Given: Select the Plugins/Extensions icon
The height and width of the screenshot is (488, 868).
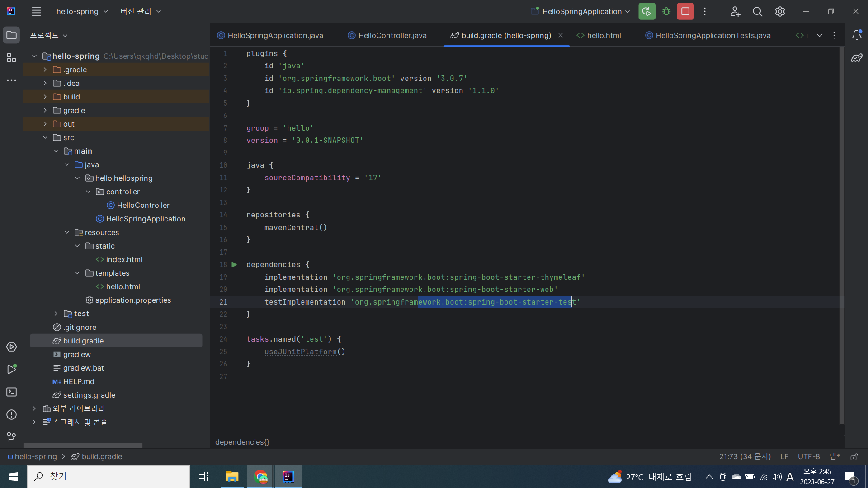Looking at the screenshot, I should click(11, 58).
